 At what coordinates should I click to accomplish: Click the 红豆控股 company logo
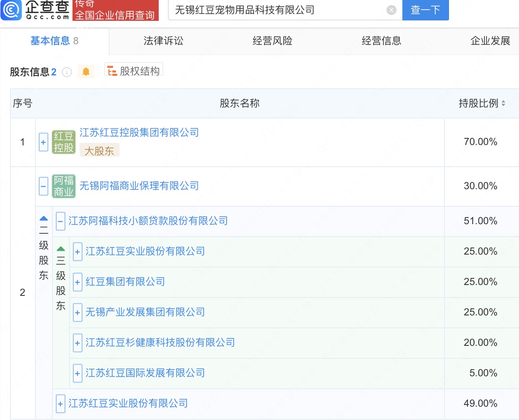[63, 142]
